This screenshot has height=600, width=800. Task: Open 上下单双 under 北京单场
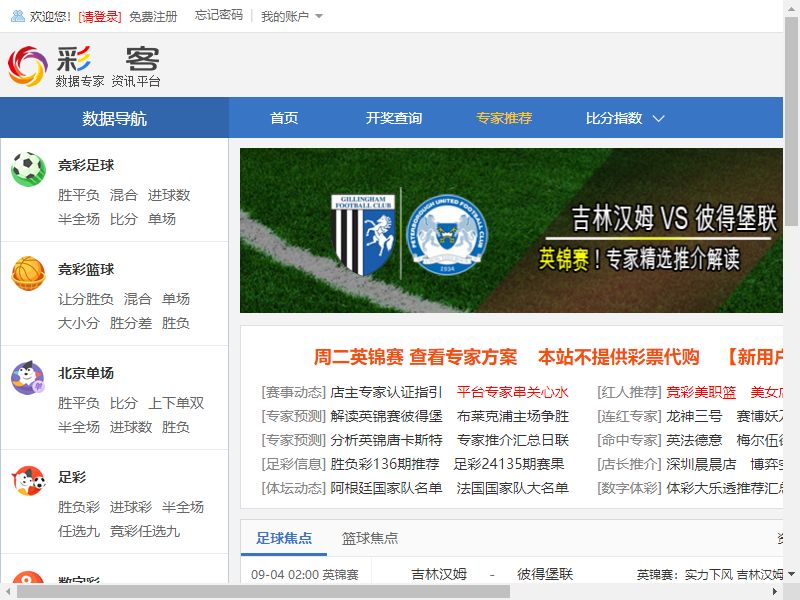176,403
